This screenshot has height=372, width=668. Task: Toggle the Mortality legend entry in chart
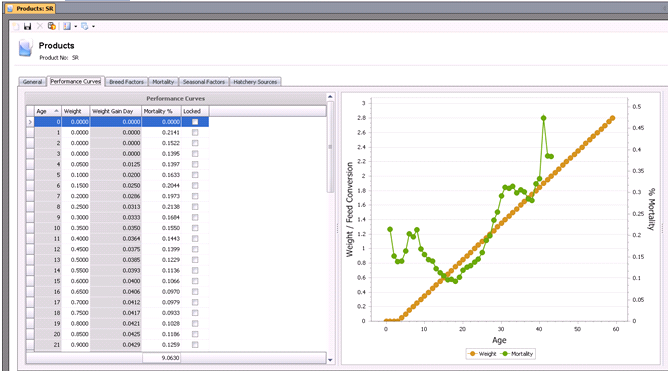pyautogui.click(x=517, y=354)
